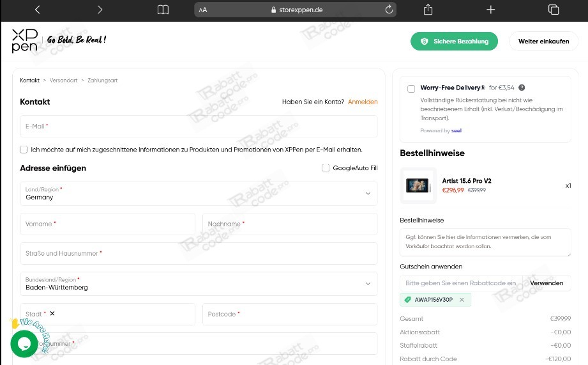The width and height of the screenshot is (588, 365).
Task: Click the Rabatt durch Code -€120,00 value
Action: [x=558, y=359]
